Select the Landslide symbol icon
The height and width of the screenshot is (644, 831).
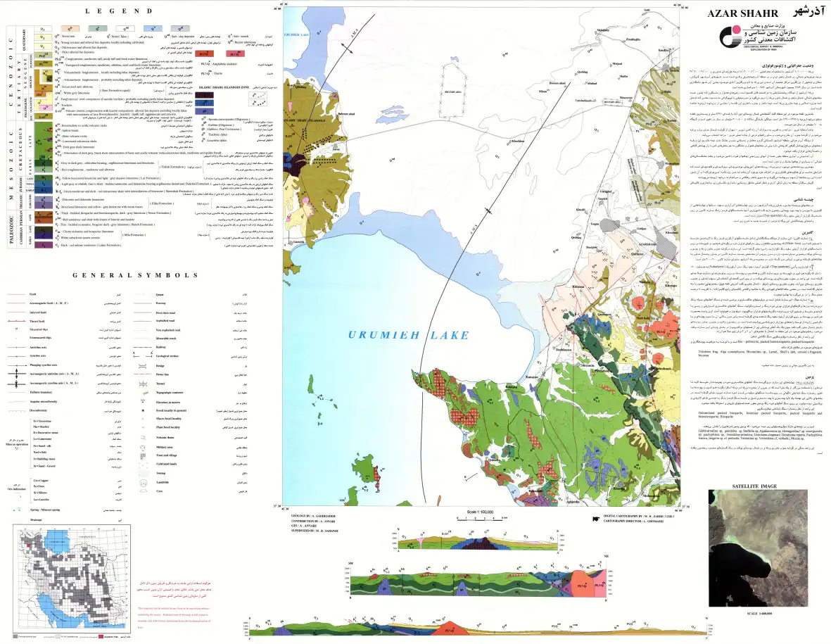pyautogui.click(x=143, y=482)
